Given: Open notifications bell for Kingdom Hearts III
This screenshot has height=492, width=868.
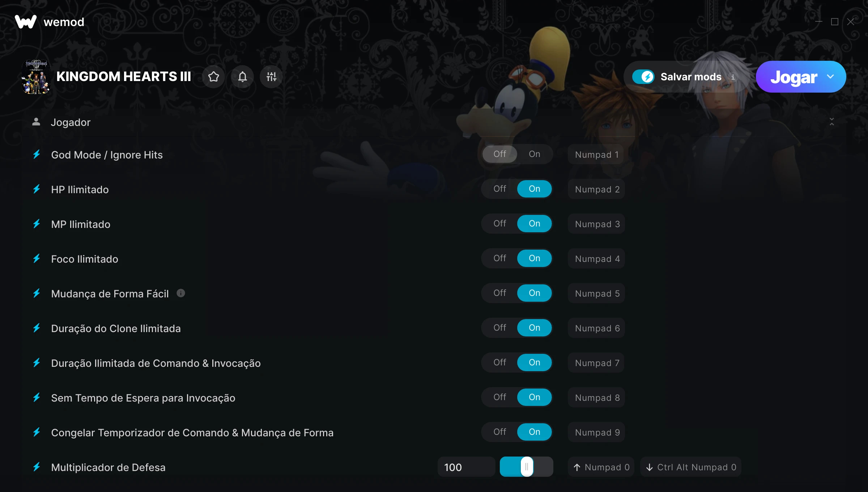Looking at the screenshot, I should tap(242, 77).
